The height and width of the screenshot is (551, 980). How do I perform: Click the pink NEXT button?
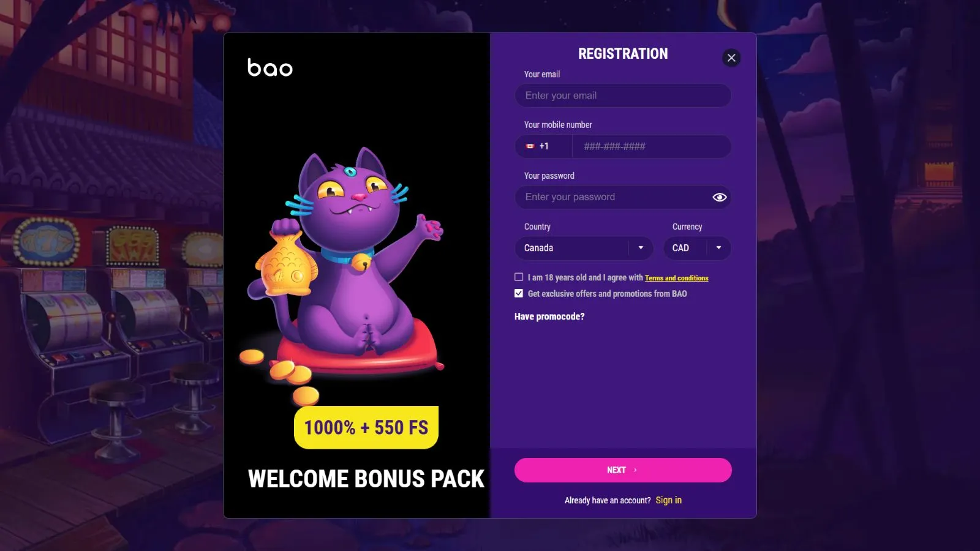click(623, 470)
